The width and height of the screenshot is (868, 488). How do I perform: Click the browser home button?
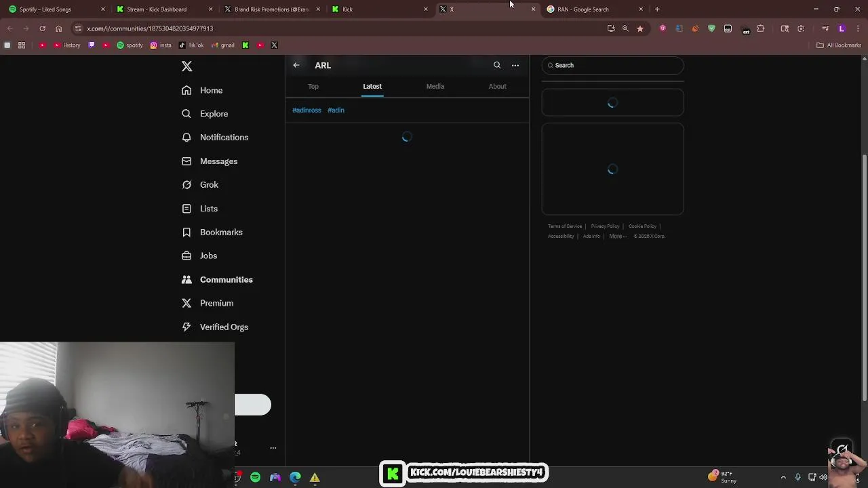coord(58,28)
